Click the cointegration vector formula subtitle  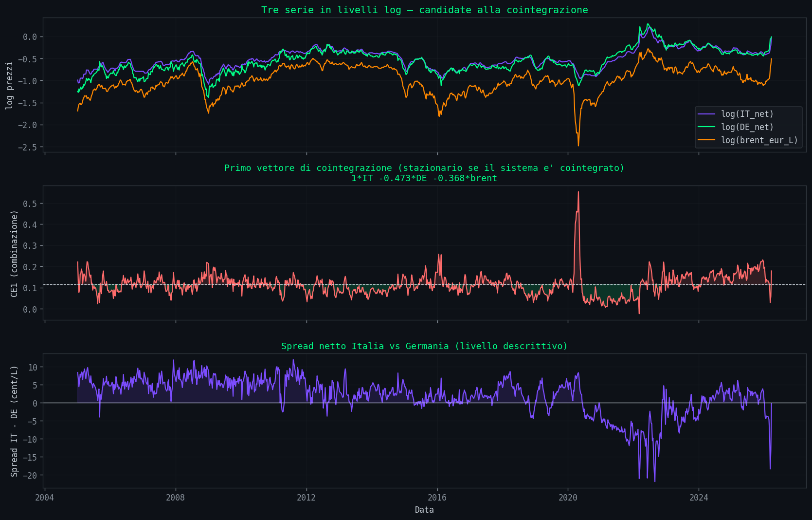(x=424, y=178)
